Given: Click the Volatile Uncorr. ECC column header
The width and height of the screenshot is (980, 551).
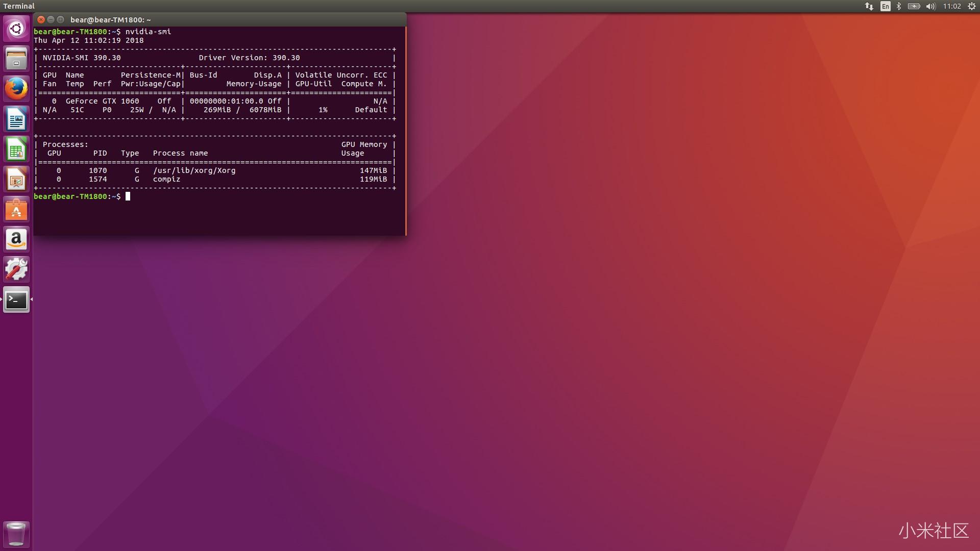Looking at the screenshot, I should [x=341, y=75].
